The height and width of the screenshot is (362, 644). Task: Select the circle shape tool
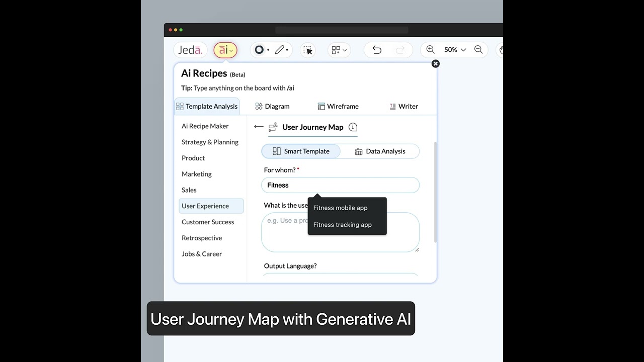pos(259,50)
